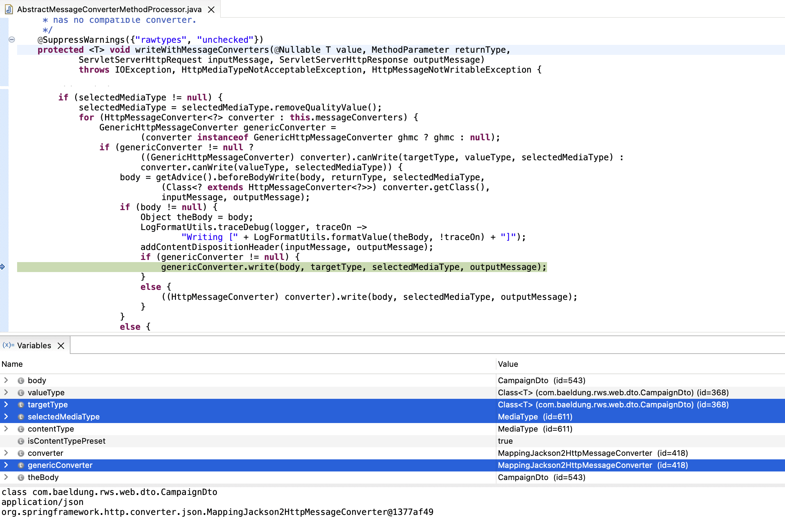
Task: Click the converter local variable icon
Action: tap(21, 453)
